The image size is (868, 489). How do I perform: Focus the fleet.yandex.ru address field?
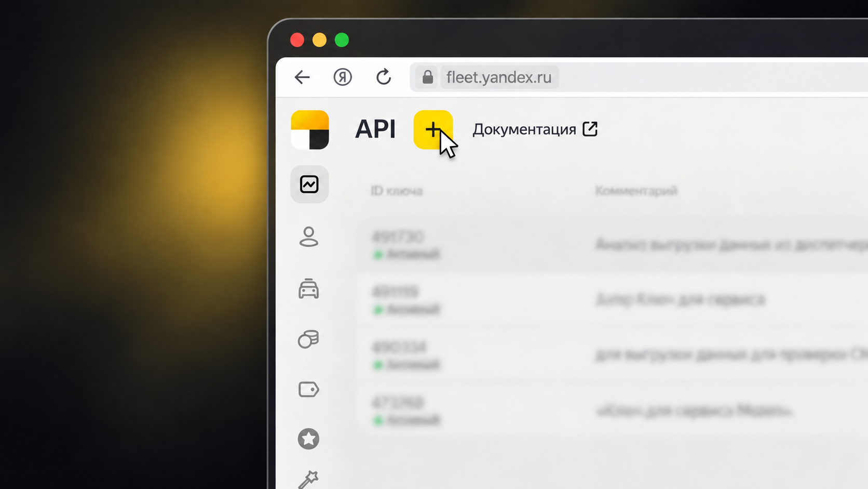[x=639, y=77]
